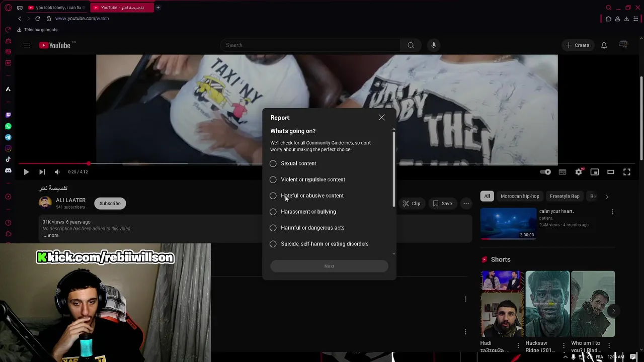The width and height of the screenshot is (644, 362).
Task: Open Hadi za3zou3a short options menu
Action: pos(519,346)
